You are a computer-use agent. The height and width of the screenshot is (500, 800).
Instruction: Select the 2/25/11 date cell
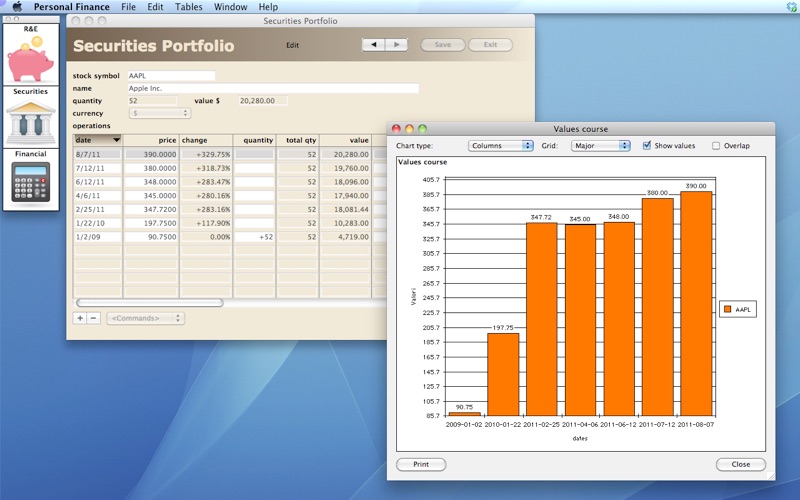(97, 209)
